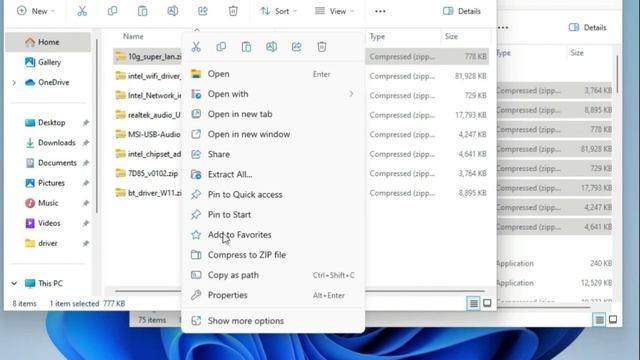
Task: Open Properties from the context menu
Action: point(273,295)
